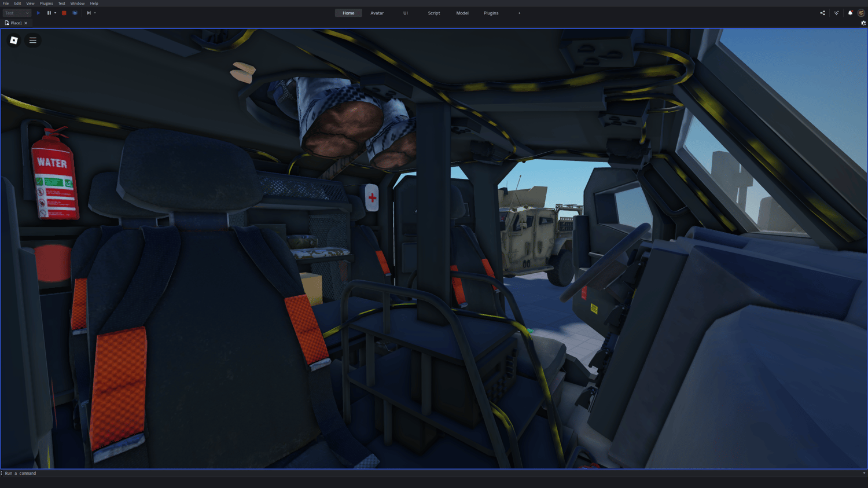Open the dropdown arrow next to Pause

click(56, 13)
